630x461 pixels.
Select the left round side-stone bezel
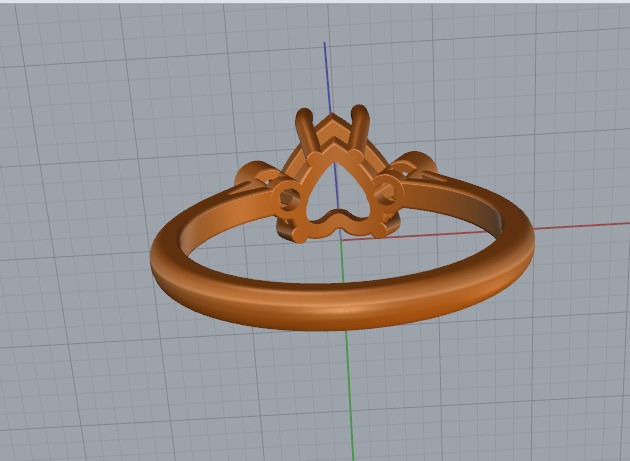pos(288,198)
